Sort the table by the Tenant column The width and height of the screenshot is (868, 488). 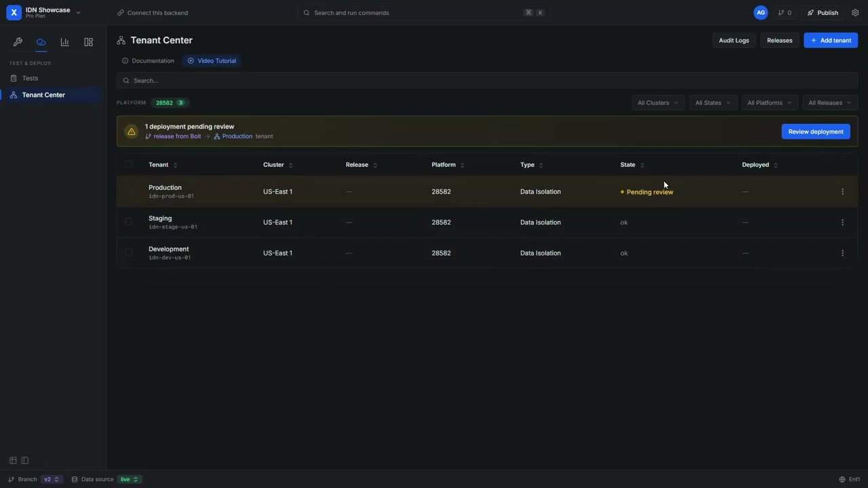(x=163, y=165)
